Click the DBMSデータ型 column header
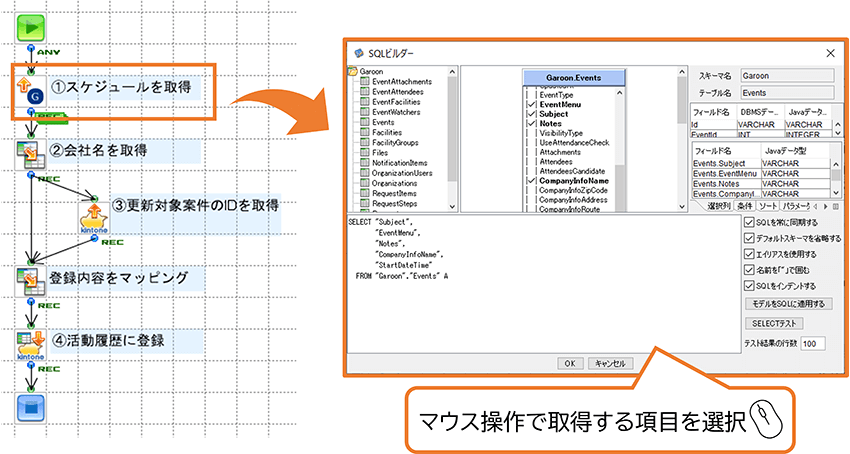This screenshot has height=454, width=850. click(x=761, y=112)
